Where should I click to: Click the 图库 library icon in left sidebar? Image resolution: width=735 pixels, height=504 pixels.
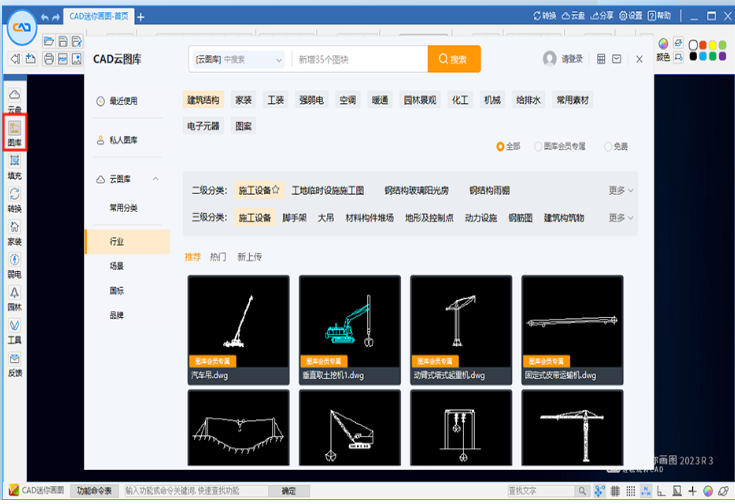[x=14, y=132]
